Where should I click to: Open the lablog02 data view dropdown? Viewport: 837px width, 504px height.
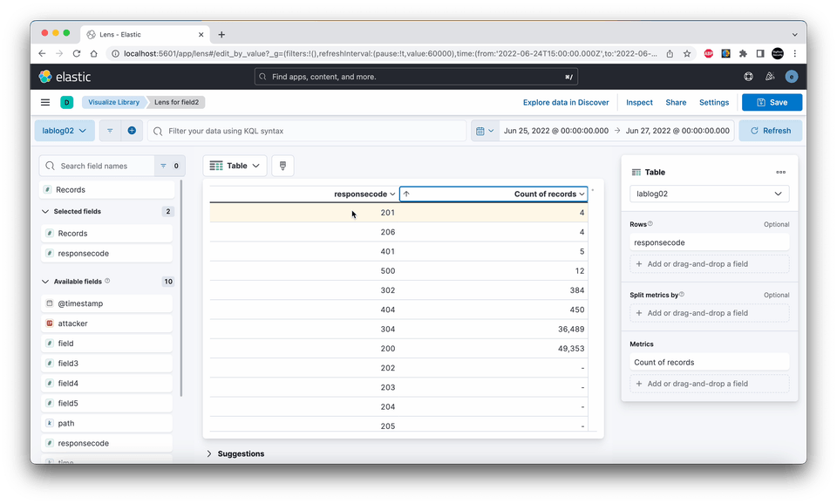[65, 130]
